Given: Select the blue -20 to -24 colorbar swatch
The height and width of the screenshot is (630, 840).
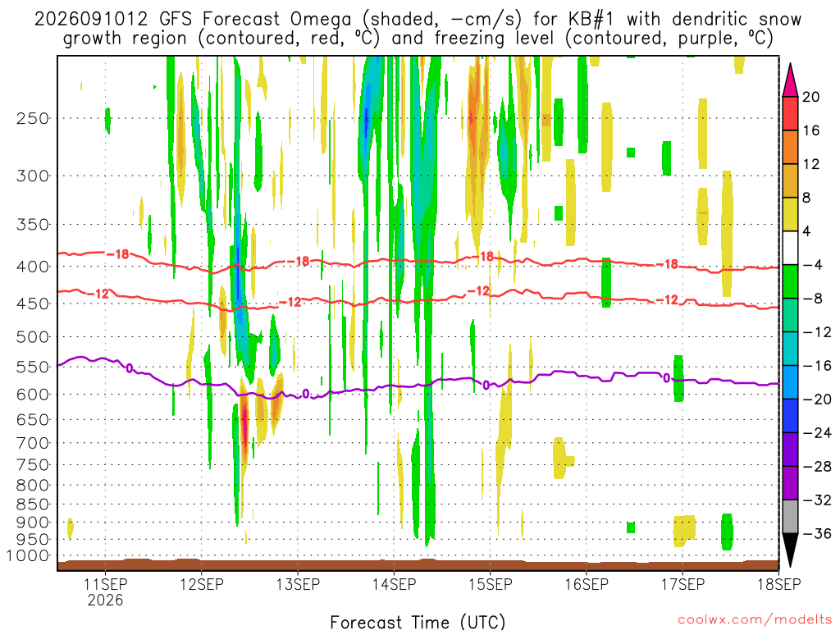Looking at the screenshot, I should [x=790, y=416].
